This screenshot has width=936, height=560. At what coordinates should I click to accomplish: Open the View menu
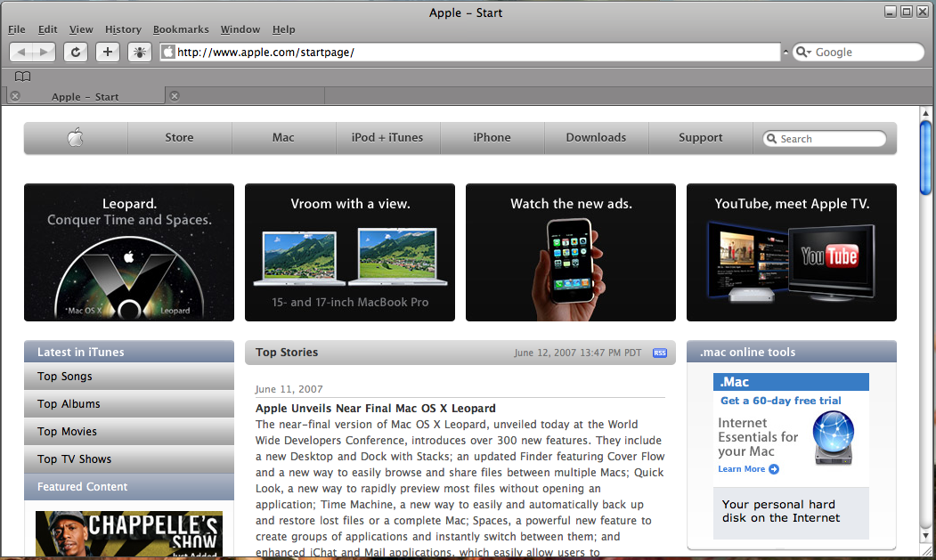tap(81, 29)
